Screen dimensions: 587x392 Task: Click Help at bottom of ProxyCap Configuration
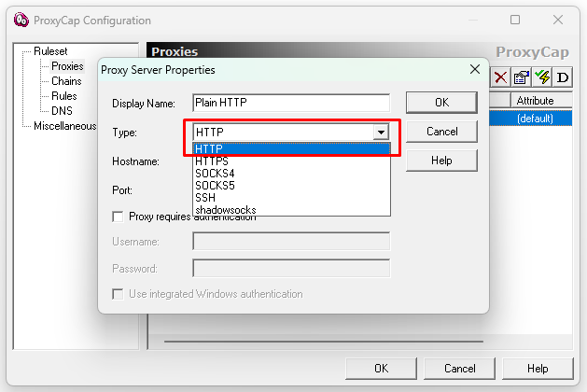click(x=538, y=369)
